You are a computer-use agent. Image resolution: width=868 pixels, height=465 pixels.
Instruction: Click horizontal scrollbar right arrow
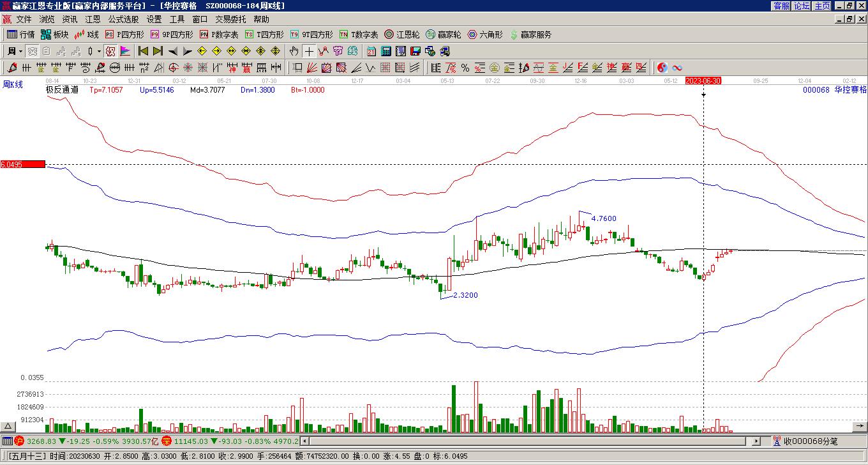coord(757,441)
